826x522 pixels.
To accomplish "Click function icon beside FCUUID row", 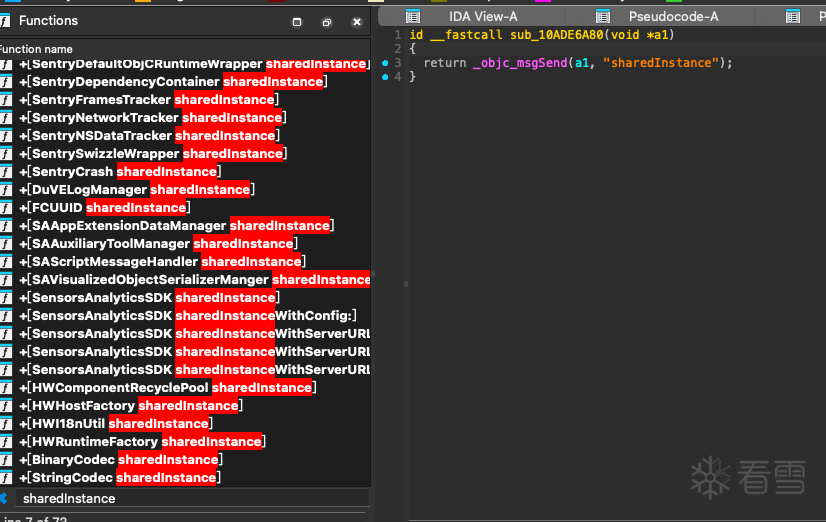I will tap(6, 208).
